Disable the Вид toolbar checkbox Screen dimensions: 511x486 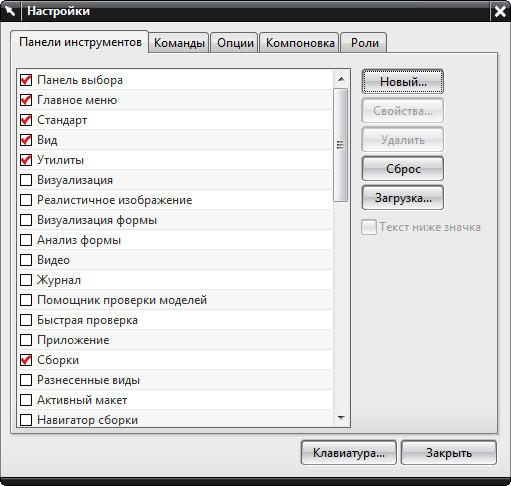(x=26, y=140)
